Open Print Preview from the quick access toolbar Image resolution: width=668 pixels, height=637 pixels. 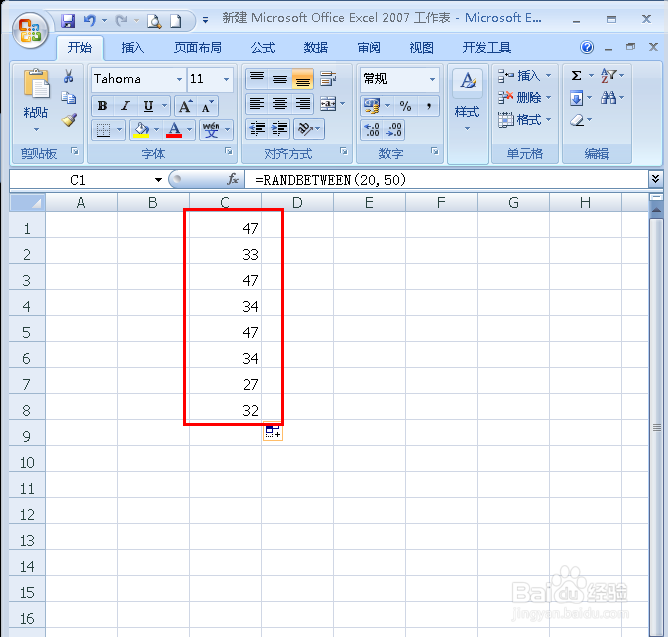tap(154, 21)
